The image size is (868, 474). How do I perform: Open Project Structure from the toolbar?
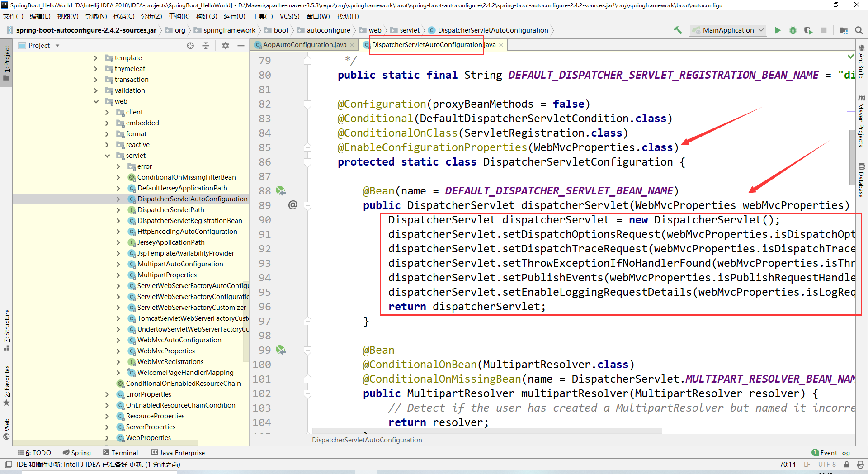(x=844, y=30)
